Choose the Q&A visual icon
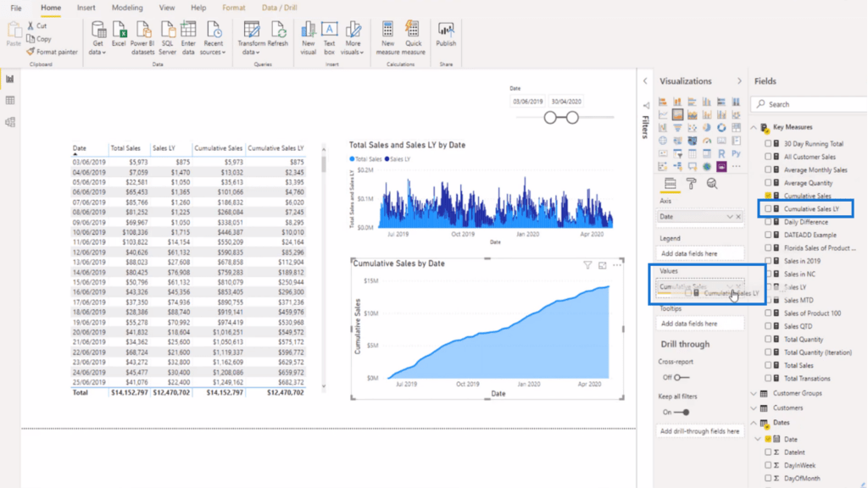This screenshot has height=488, width=868. tap(692, 167)
